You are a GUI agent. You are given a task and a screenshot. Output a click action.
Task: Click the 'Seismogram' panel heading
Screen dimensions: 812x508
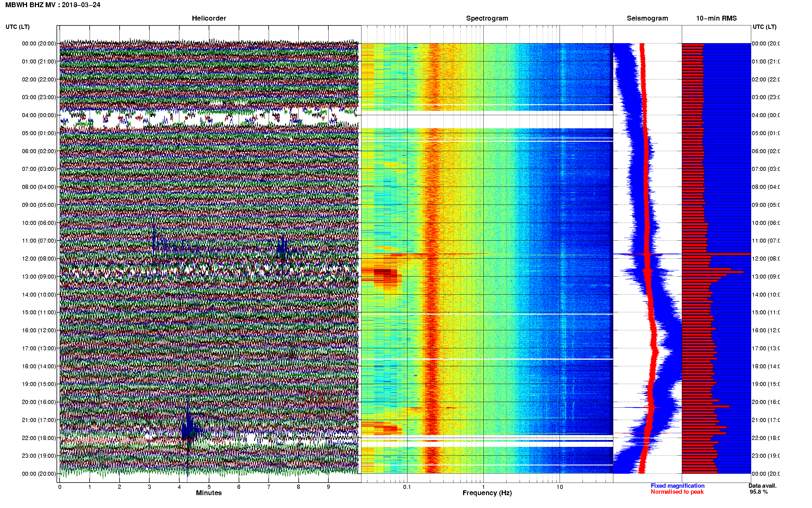(647, 19)
